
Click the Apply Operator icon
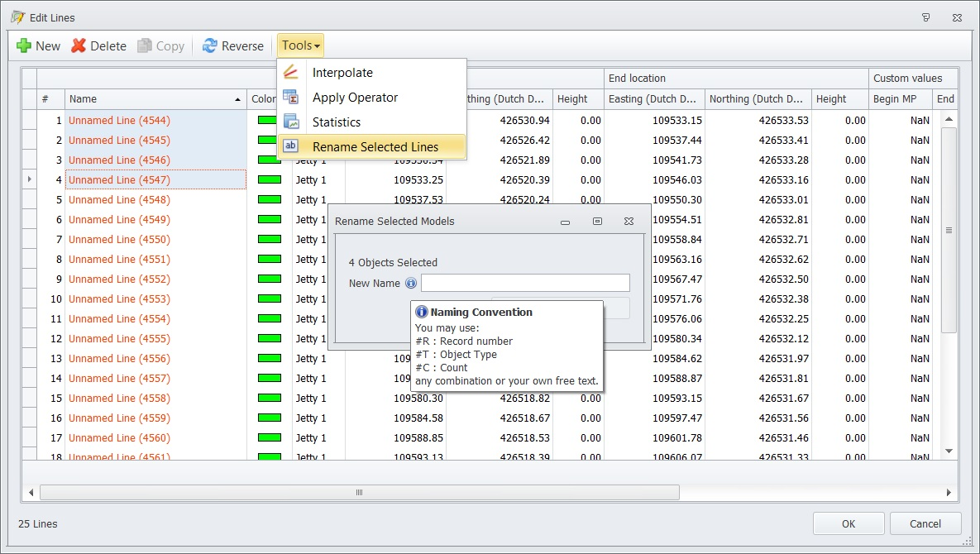[x=290, y=98]
